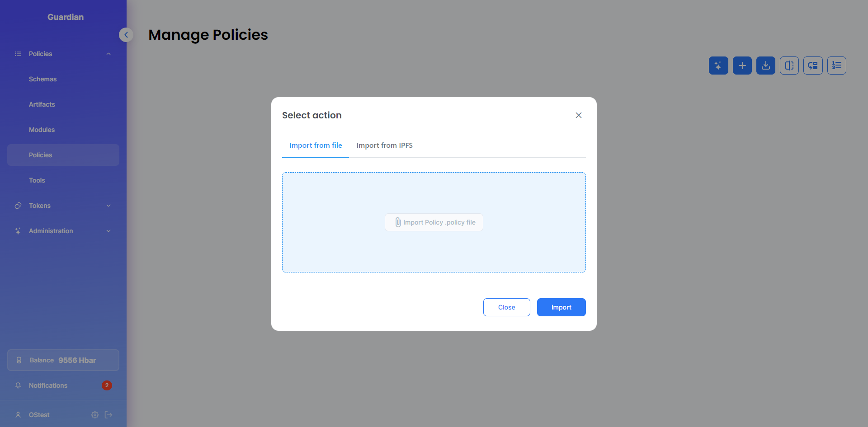Click the Balance 9556 Hbar box
868x427 pixels.
tap(63, 360)
